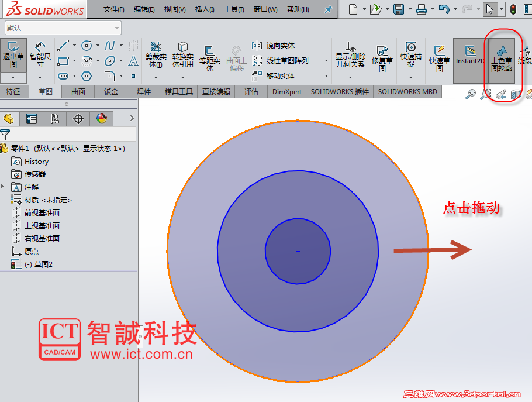532x402 pixels.
Task: Select the Sketch Text (A) tool
Action: 133,61
